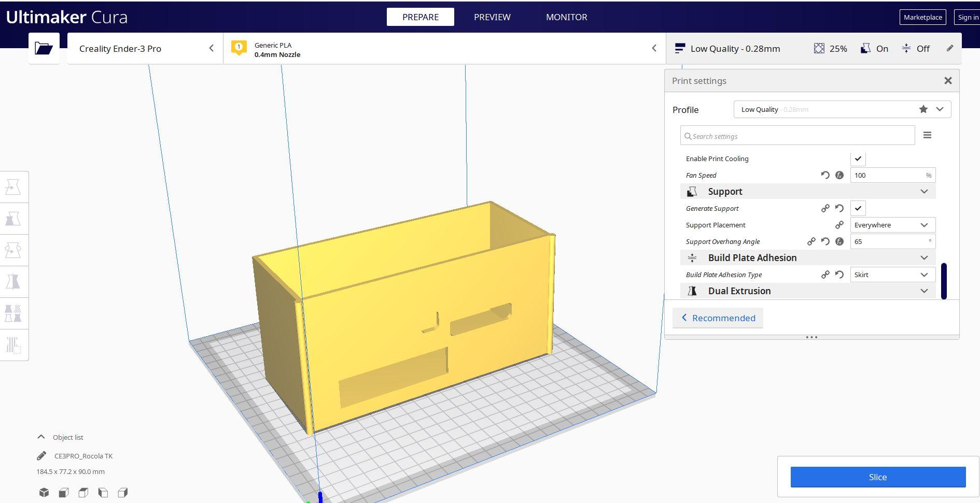This screenshot has width=980, height=503.
Task: Open Per Model Settings tool
Action: click(x=13, y=313)
